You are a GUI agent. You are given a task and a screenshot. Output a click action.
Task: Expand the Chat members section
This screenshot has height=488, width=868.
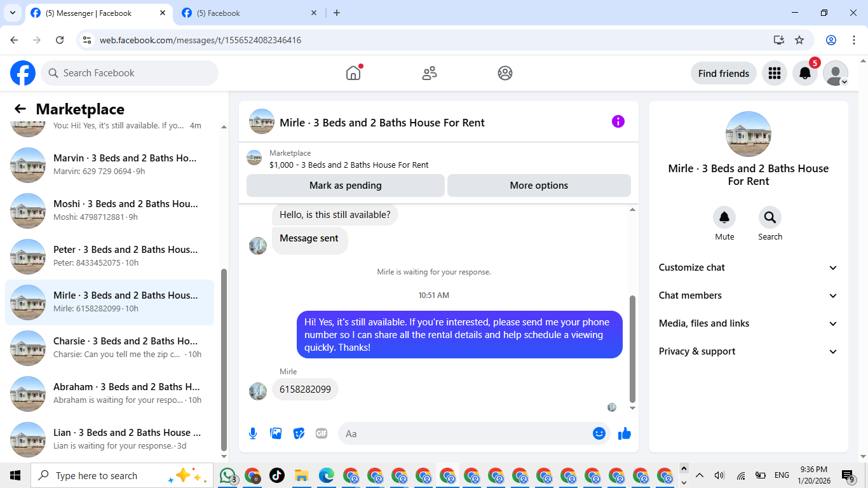[x=749, y=295]
